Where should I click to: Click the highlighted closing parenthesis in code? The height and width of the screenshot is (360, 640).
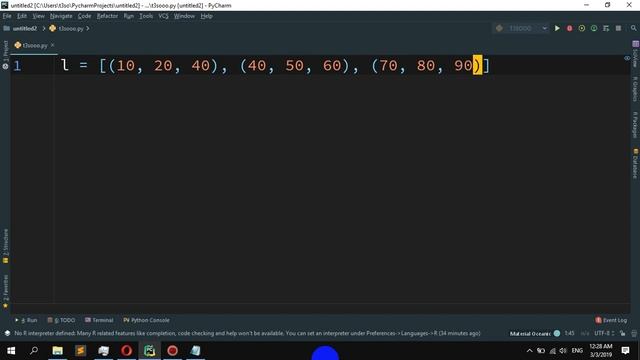pyautogui.click(x=477, y=65)
